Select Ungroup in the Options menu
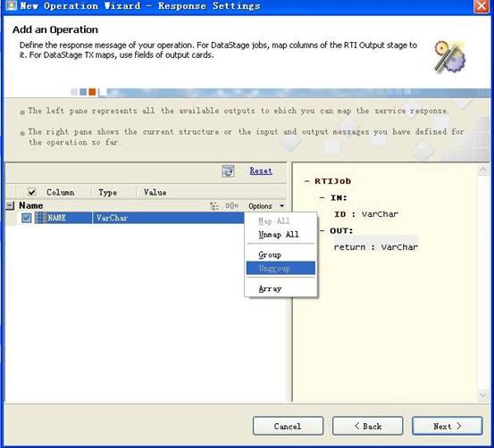The image size is (494, 448). 280,269
